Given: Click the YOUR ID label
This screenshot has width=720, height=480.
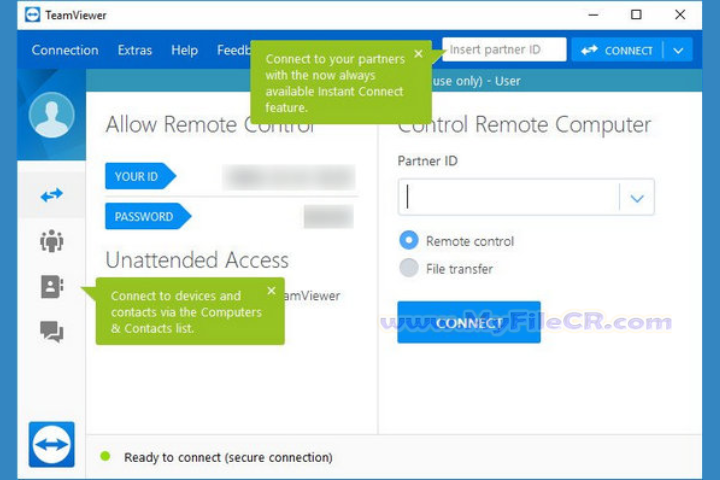Looking at the screenshot, I should [140, 176].
